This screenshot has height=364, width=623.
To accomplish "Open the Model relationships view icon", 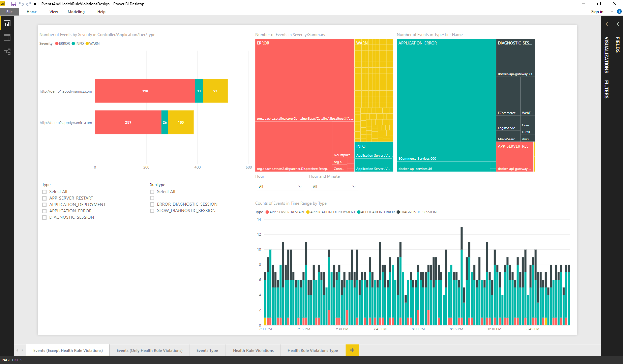I will 7,51.
